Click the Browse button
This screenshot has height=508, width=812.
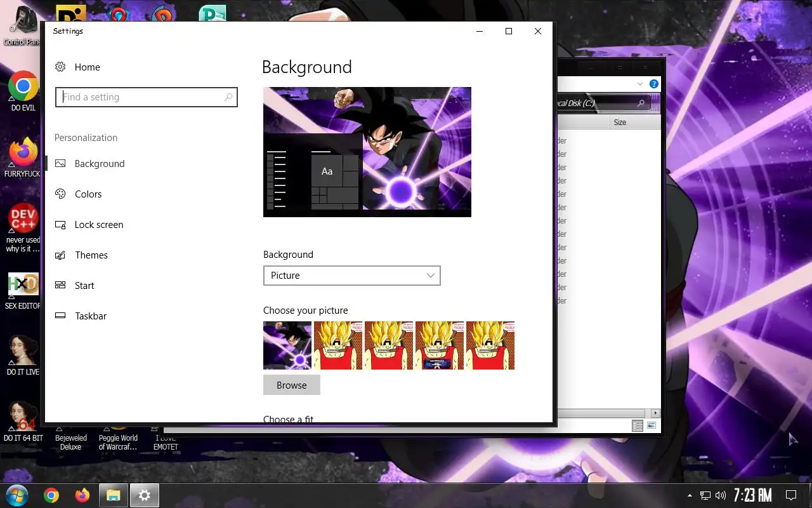click(292, 385)
